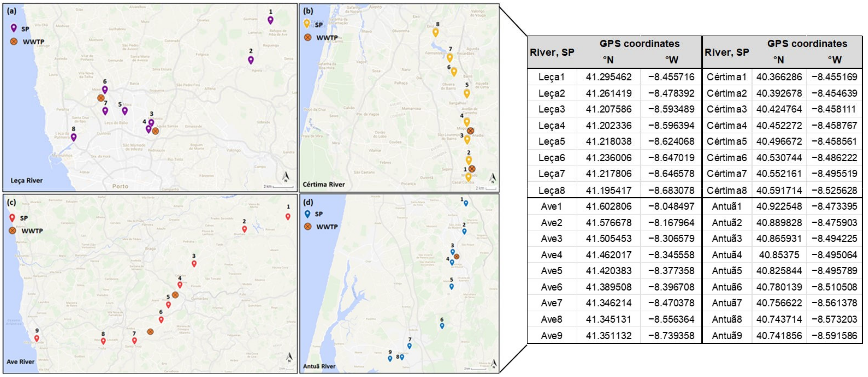Click WWTP legend symbol in panel (a)
Screen dimensions: 868x377
pos(14,42)
